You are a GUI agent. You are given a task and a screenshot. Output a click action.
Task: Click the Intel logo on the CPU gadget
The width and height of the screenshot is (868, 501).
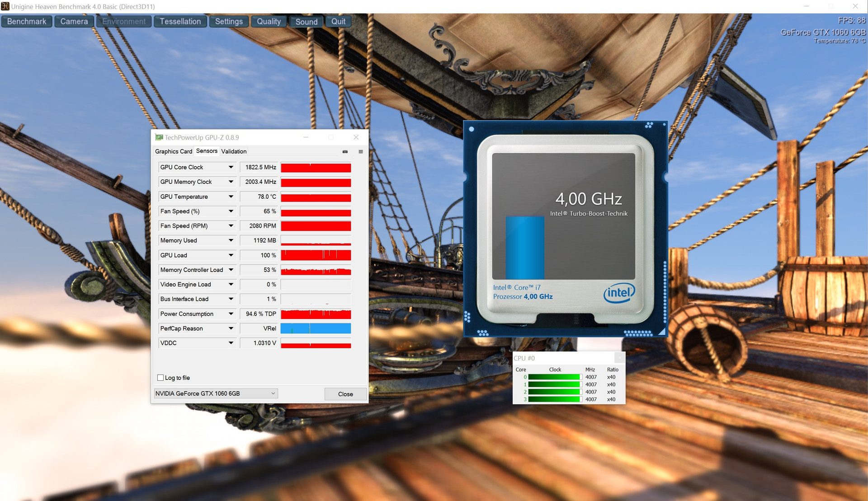[x=619, y=293]
